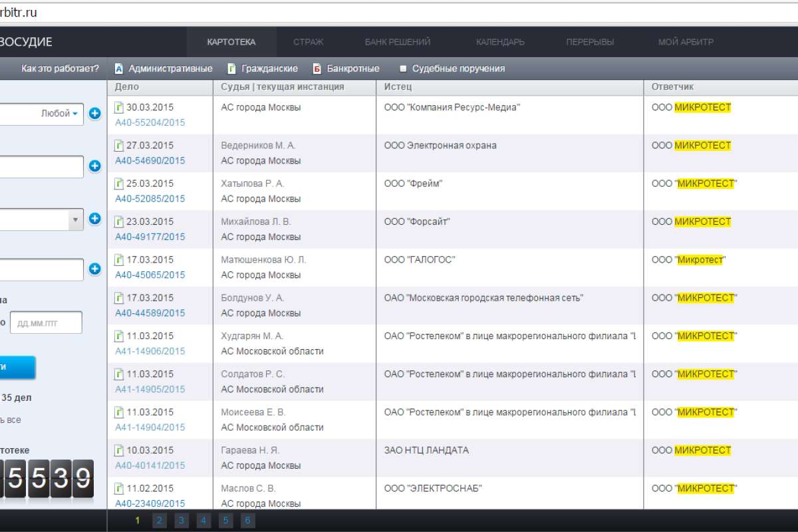798x532 pixels.
Task: Click the case-type icon beside A40-44589/2015
Action: pyautogui.click(x=119, y=298)
